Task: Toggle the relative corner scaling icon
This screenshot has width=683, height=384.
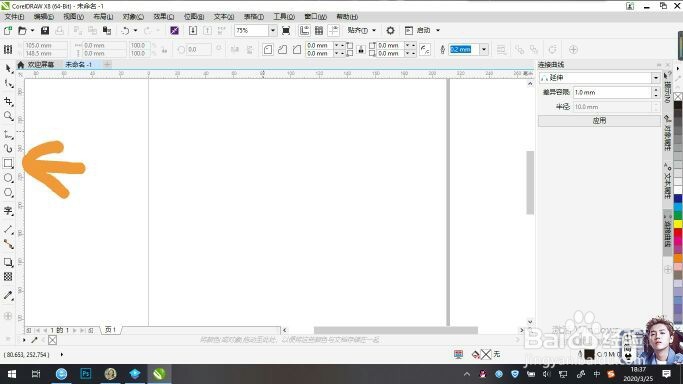Action: pos(425,50)
